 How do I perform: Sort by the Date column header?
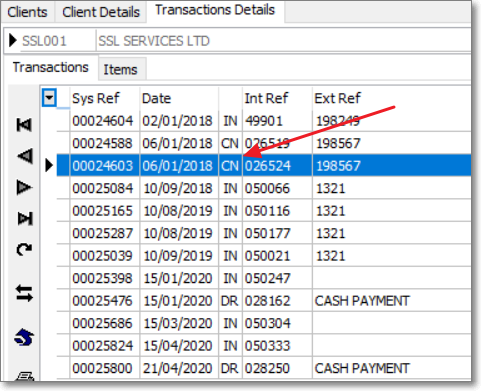tap(179, 98)
